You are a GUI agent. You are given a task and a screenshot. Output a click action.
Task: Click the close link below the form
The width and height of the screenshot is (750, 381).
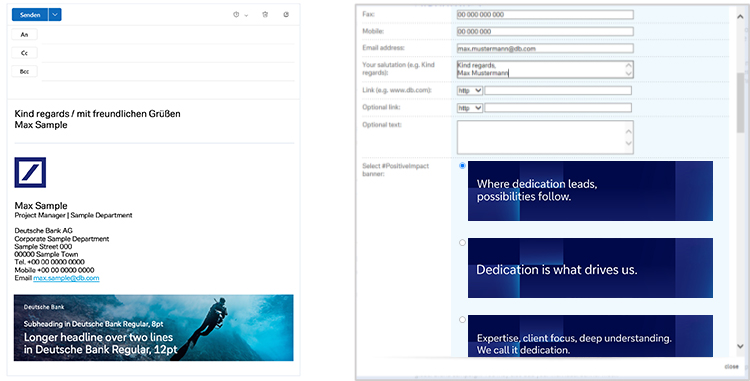(x=731, y=367)
